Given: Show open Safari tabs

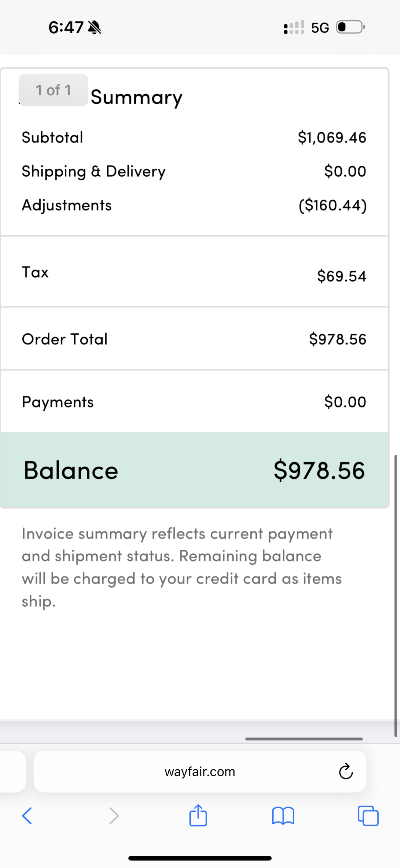Looking at the screenshot, I should [x=368, y=815].
